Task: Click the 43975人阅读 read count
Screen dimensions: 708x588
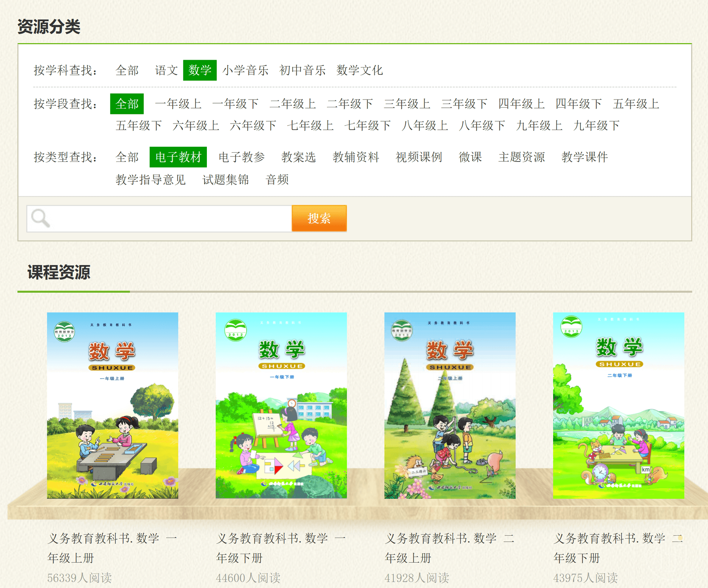Action: (586, 578)
